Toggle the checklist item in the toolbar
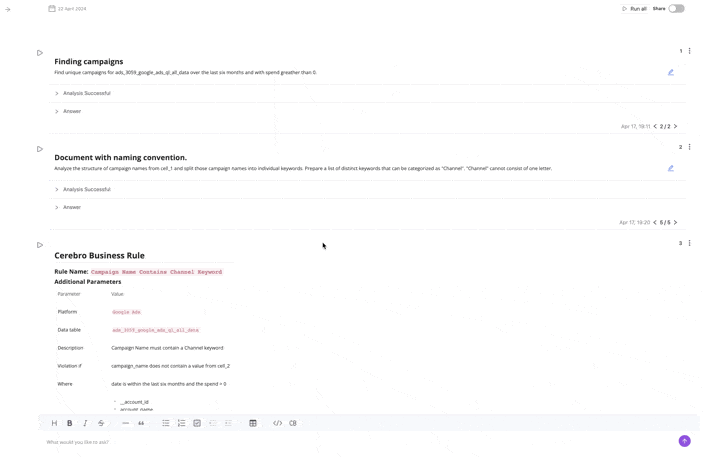Image resolution: width=703 pixels, height=457 pixels. [197, 423]
